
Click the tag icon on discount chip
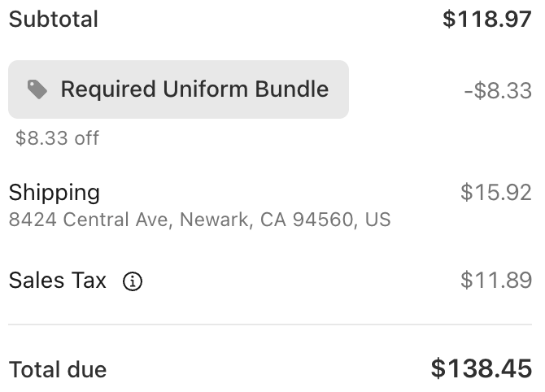[x=37, y=89]
